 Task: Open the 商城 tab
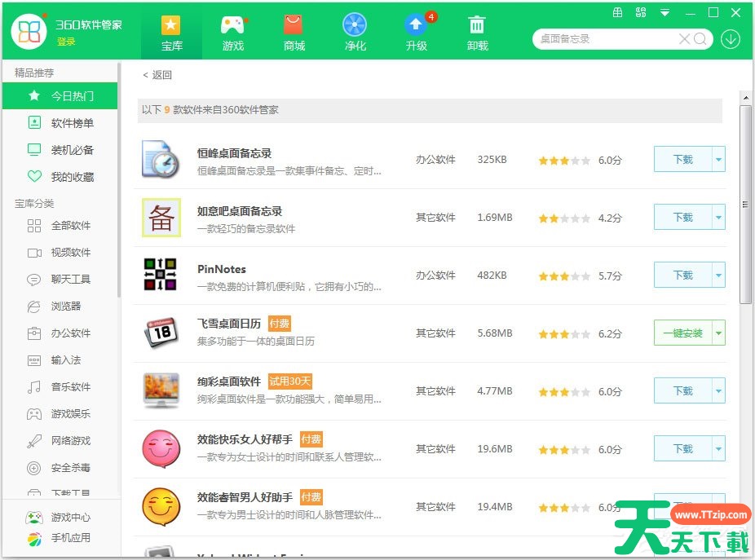294,33
